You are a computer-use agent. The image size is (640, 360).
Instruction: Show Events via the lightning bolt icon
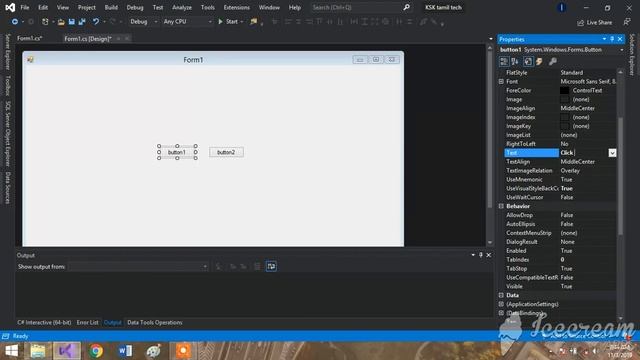(539, 61)
